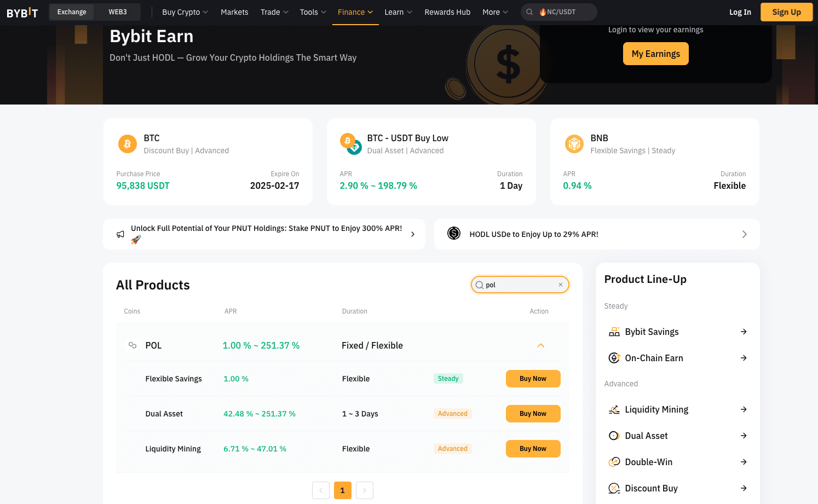
Task: Click the Bybit logo
Action: click(22, 12)
